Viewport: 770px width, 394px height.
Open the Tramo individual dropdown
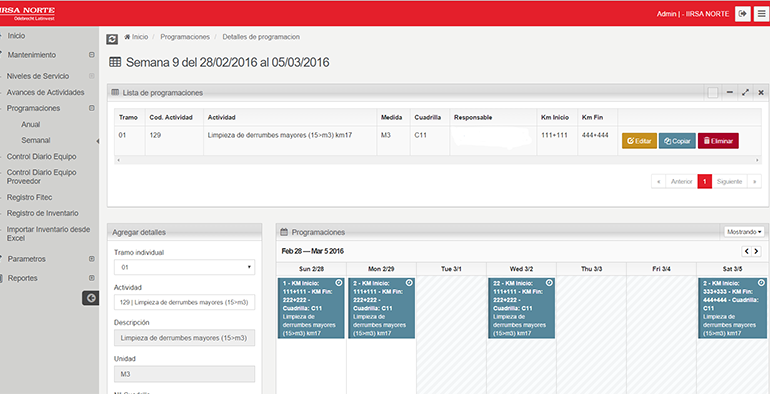click(184, 267)
